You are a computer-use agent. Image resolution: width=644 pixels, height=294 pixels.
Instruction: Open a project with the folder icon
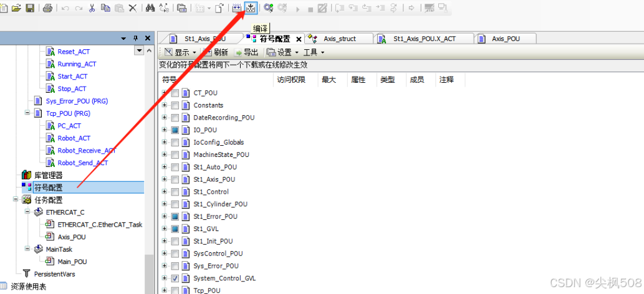16,8
